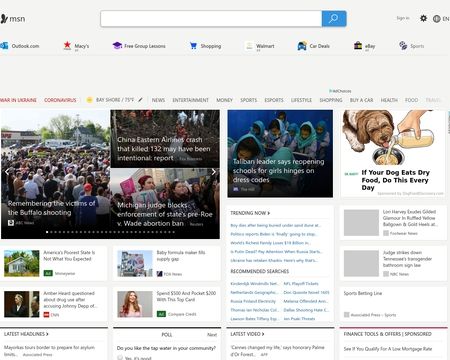450x360 pixels.
Task: Open 'Boy dies after being buried' trending link
Action: coord(275,225)
